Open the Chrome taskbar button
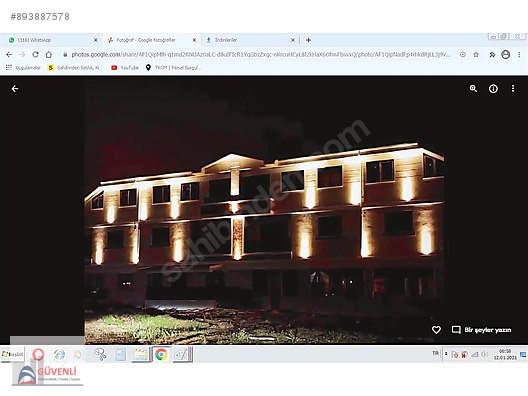 coord(161,354)
